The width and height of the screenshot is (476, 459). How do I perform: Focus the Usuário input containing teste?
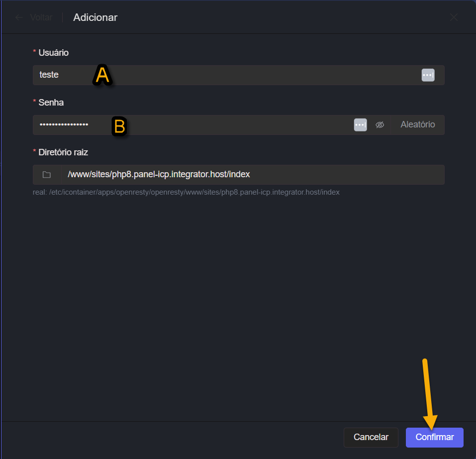(224, 75)
